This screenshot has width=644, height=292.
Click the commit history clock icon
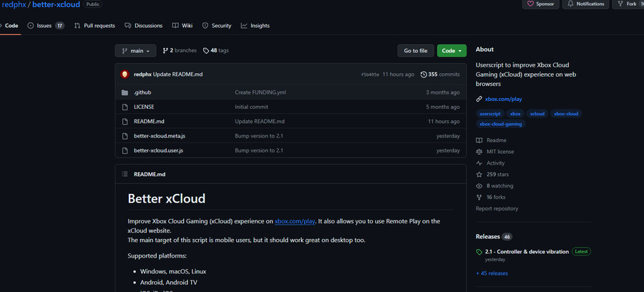424,74
